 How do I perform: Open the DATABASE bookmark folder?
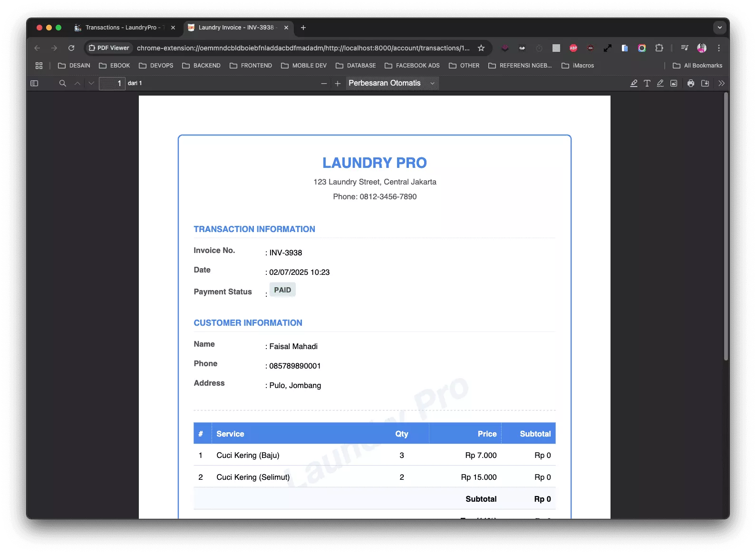pyautogui.click(x=356, y=66)
